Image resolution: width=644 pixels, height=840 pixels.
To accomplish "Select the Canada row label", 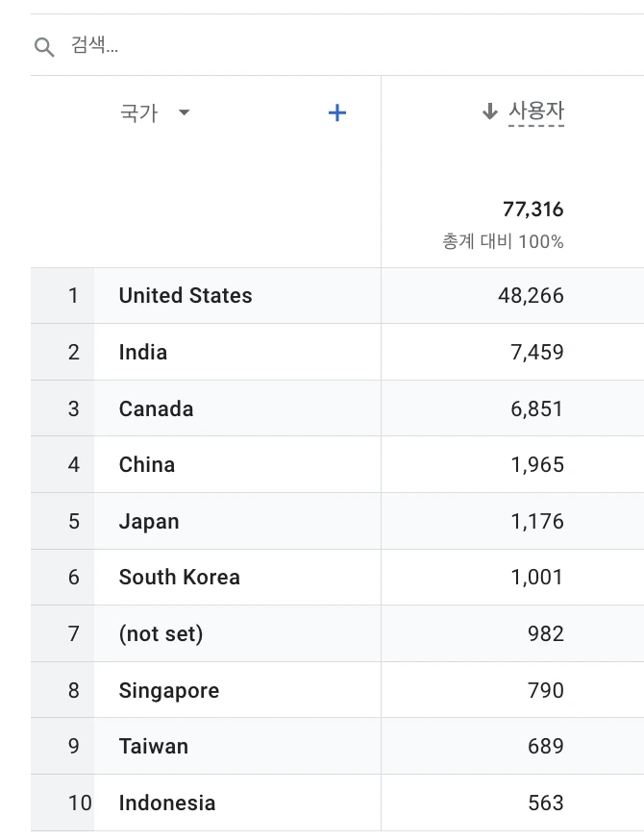I will point(156,408).
